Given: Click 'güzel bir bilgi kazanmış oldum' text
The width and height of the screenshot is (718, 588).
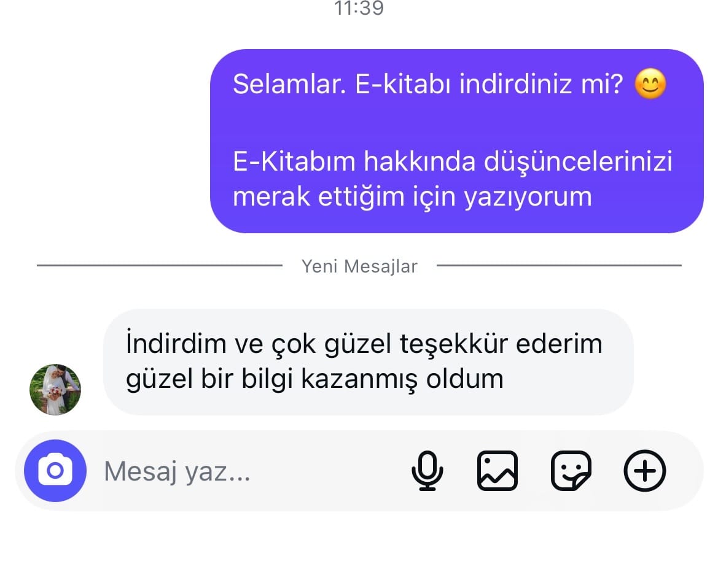Looking at the screenshot, I should click(x=314, y=379).
